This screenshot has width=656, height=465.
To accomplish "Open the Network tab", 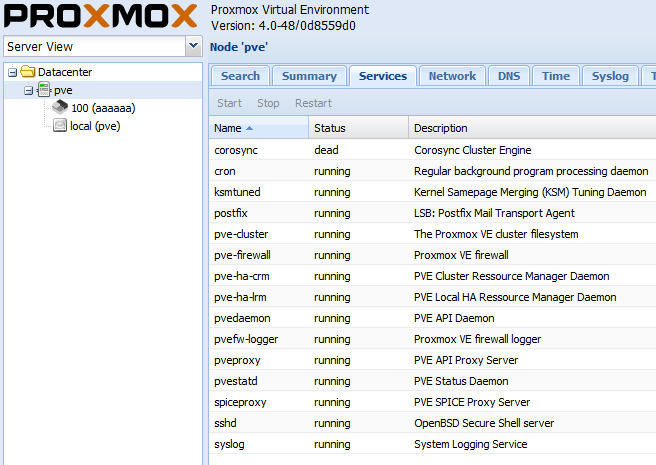I will pyautogui.click(x=452, y=76).
